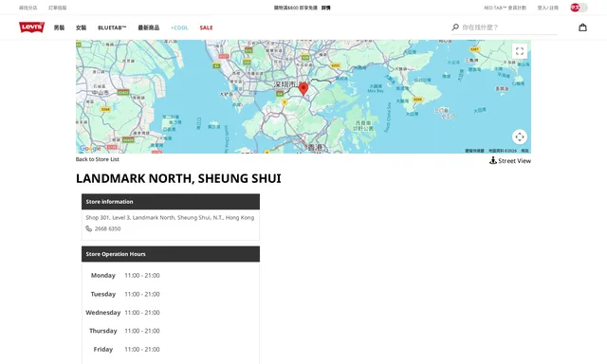Click the 鍵盤快速鍵 map link
607x364 pixels.
click(474, 151)
